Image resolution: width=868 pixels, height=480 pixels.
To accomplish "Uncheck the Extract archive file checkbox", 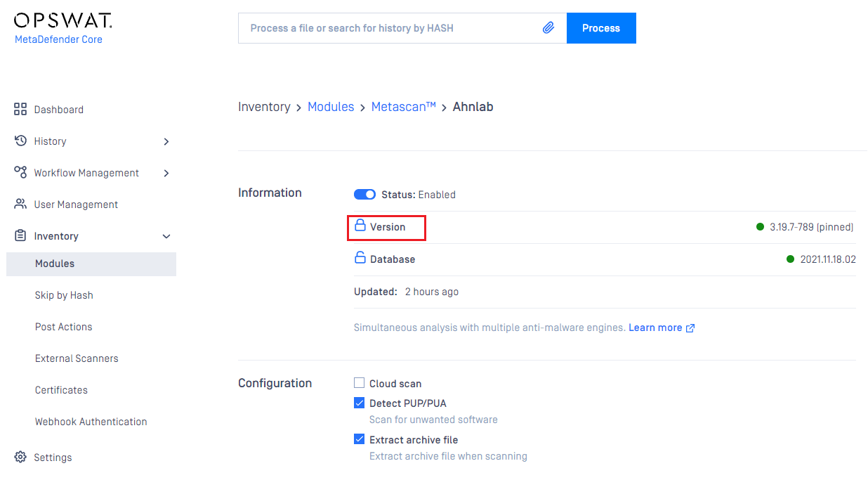I will [x=360, y=440].
